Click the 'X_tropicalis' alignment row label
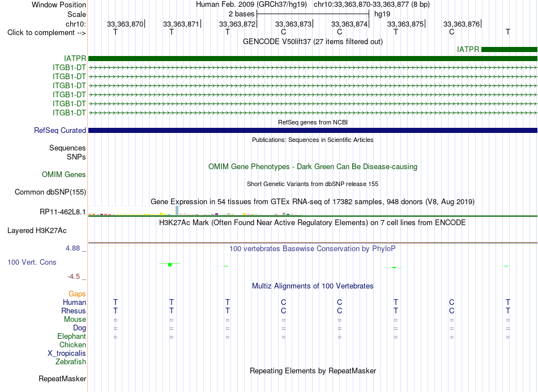The width and height of the screenshot is (538, 392). pos(67,354)
